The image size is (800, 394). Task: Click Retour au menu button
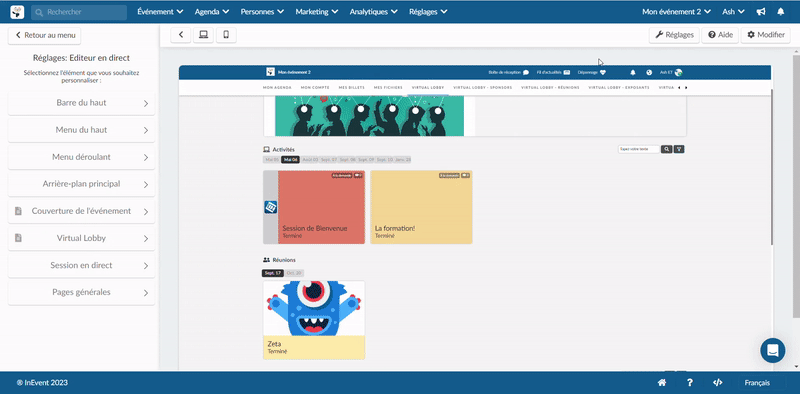click(x=44, y=36)
